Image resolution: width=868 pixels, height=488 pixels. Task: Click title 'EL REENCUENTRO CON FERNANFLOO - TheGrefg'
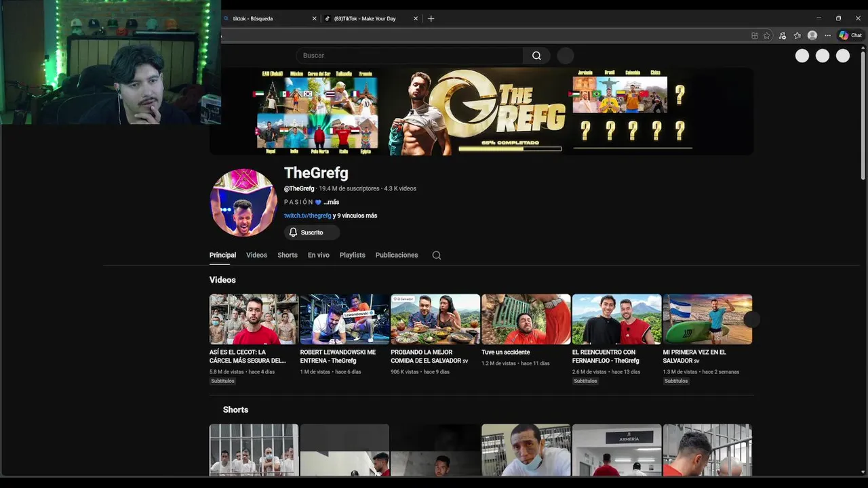606,357
